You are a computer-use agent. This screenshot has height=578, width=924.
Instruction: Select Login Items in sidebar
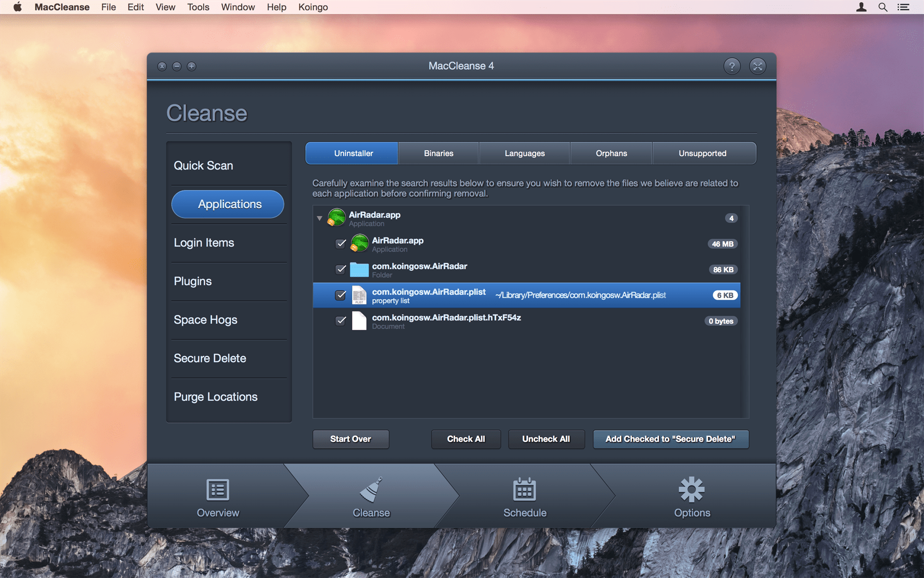pyautogui.click(x=229, y=243)
